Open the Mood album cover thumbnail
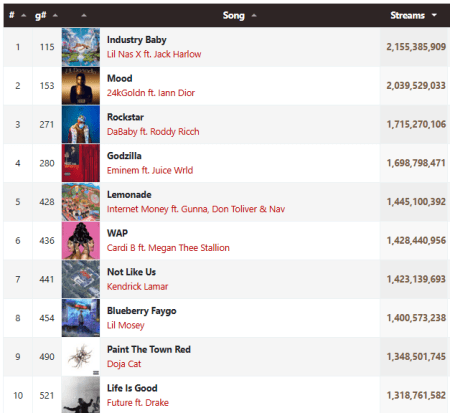Image resolution: width=450 pixels, height=413 pixels. click(x=81, y=86)
